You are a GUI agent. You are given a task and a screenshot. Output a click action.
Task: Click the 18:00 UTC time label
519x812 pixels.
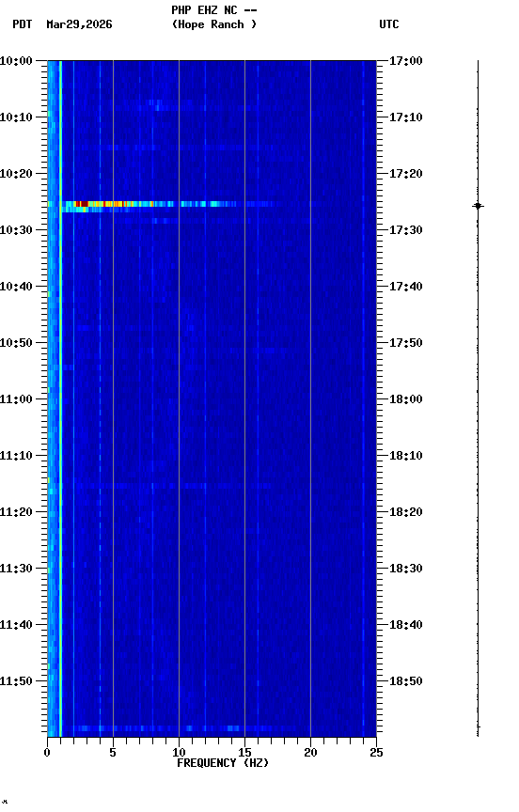406,399
